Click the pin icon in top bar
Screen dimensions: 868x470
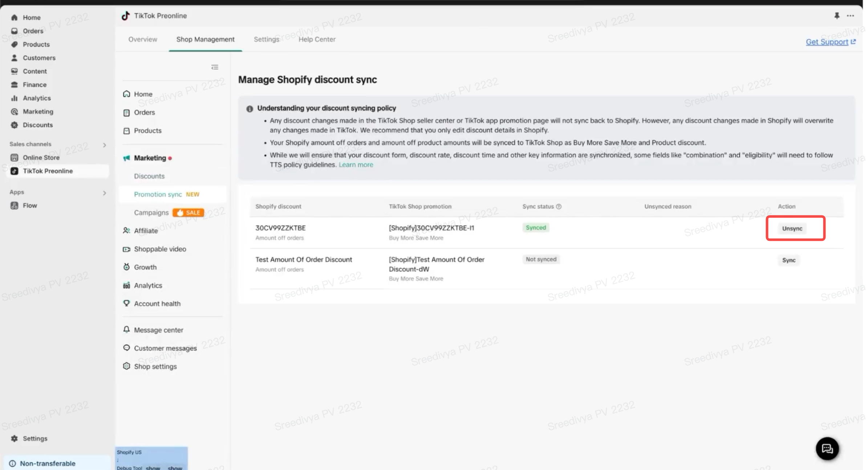click(836, 16)
